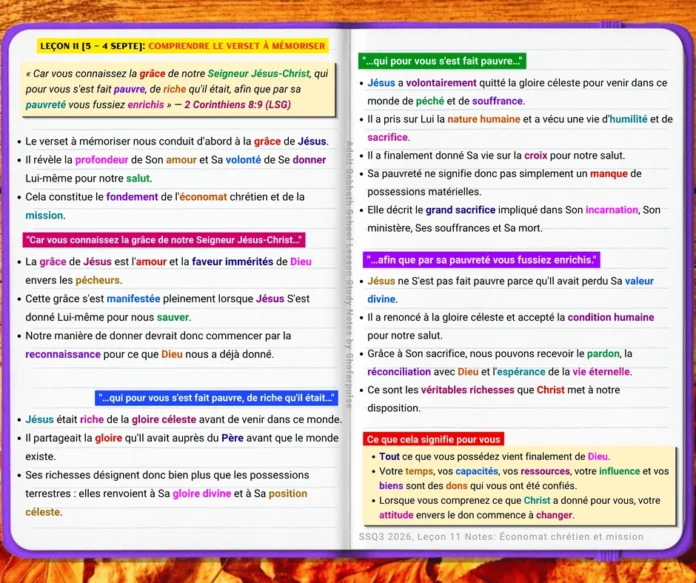Click the phrase "faveur imméritées"
This screenshot has width=696, height=583.
pos(233,262)
